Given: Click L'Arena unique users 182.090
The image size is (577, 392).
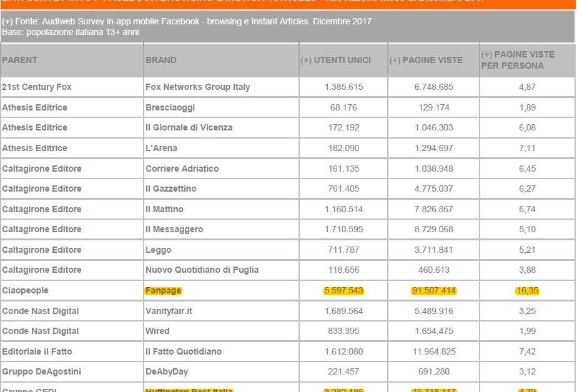Looking at the screenshot, I should (343, 148).
